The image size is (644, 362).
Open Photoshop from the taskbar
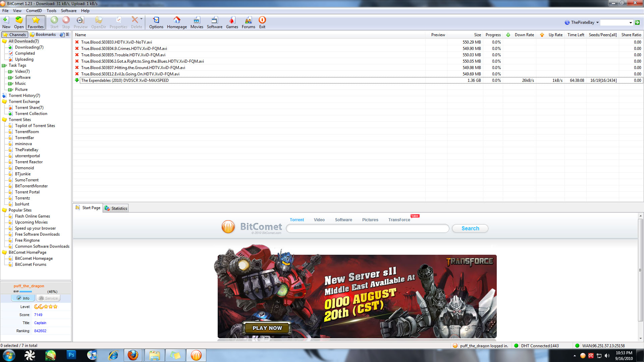tap(71, 355)
